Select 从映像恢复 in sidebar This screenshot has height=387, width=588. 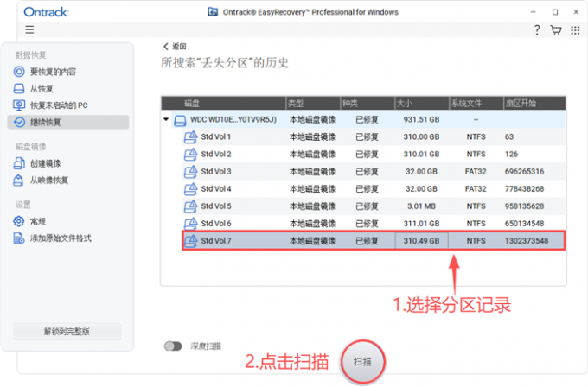click(x=49, y=181)
